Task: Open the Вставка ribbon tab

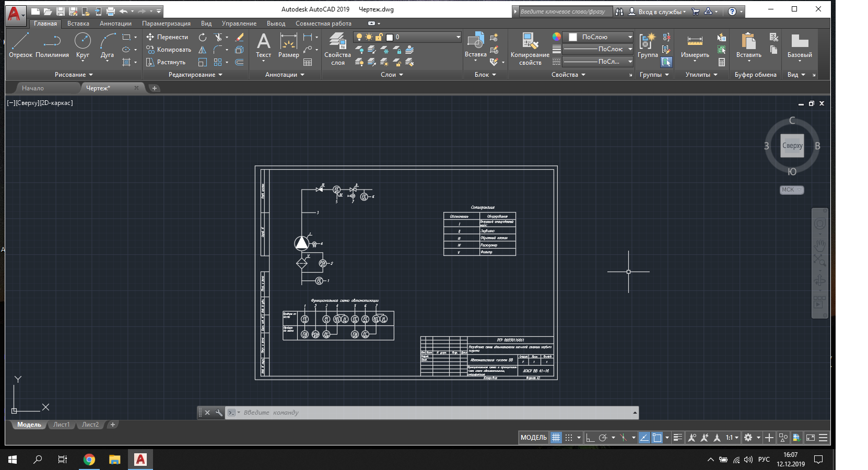Action: (78, 23)
